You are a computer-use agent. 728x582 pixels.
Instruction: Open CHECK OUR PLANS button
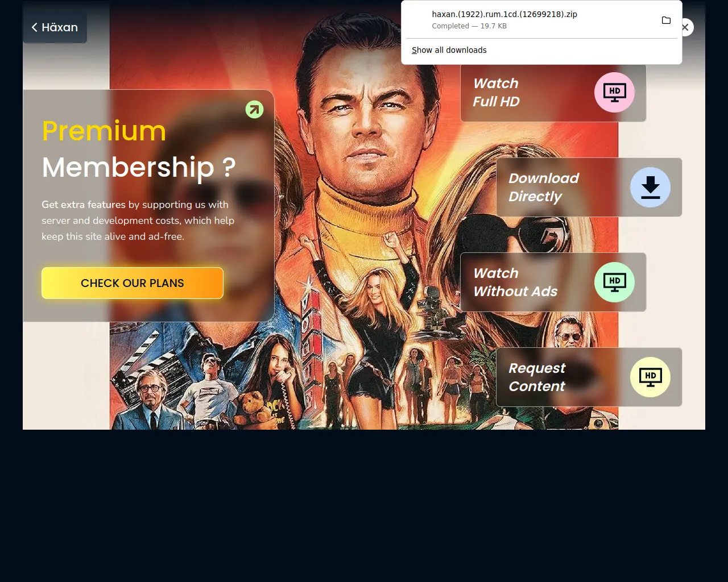pyautogui.click(x=133, y=283)
